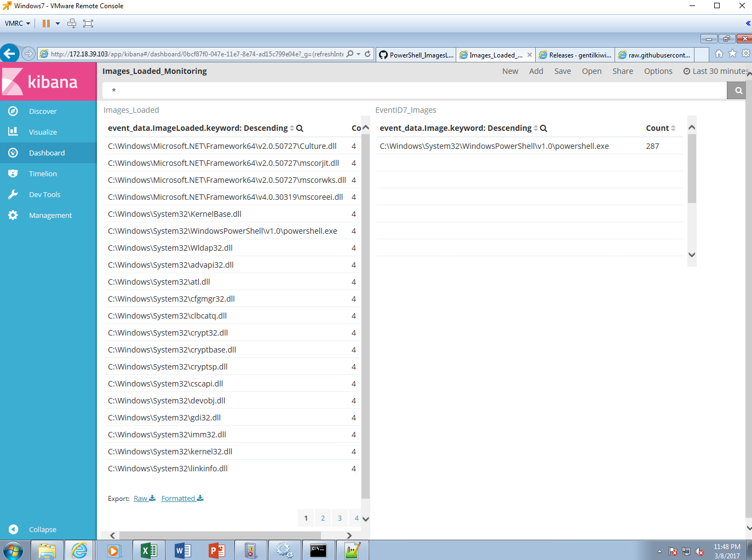752x560 pixels.
Task: Open Dev Tools wrench icon
Action: point(13,194)
